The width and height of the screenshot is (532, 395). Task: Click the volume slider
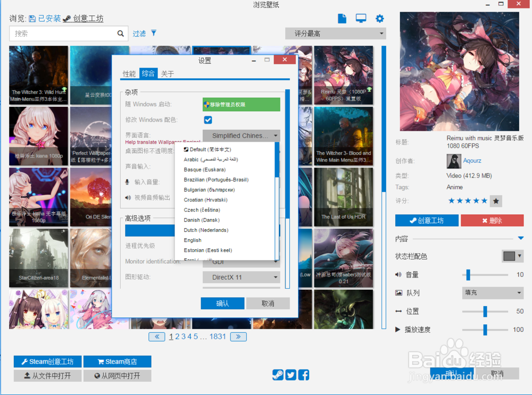pyautogui.click(x=485, y=275)
